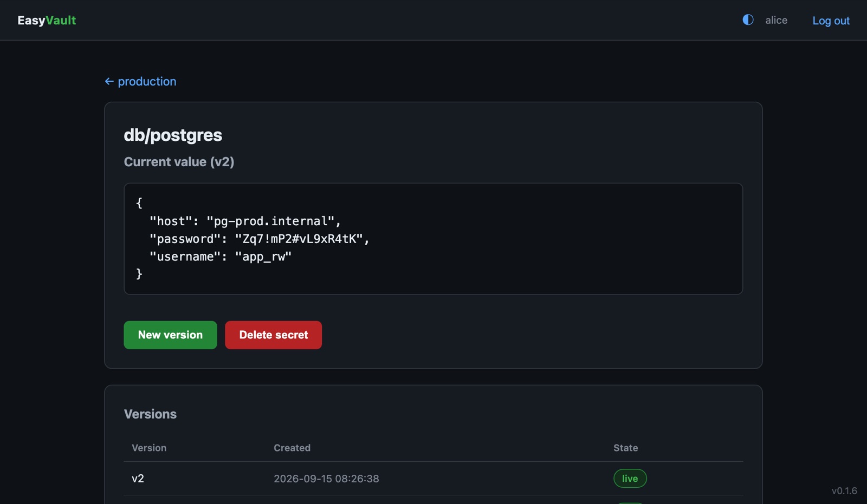Open the EasyVault logo home link
Viewport: 867px width, 504px height.
pyautogui.click(x=47, y=20)
